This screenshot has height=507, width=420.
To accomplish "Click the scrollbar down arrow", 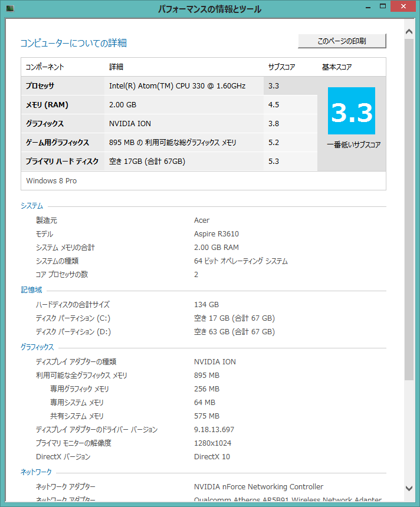I will 409,488.
